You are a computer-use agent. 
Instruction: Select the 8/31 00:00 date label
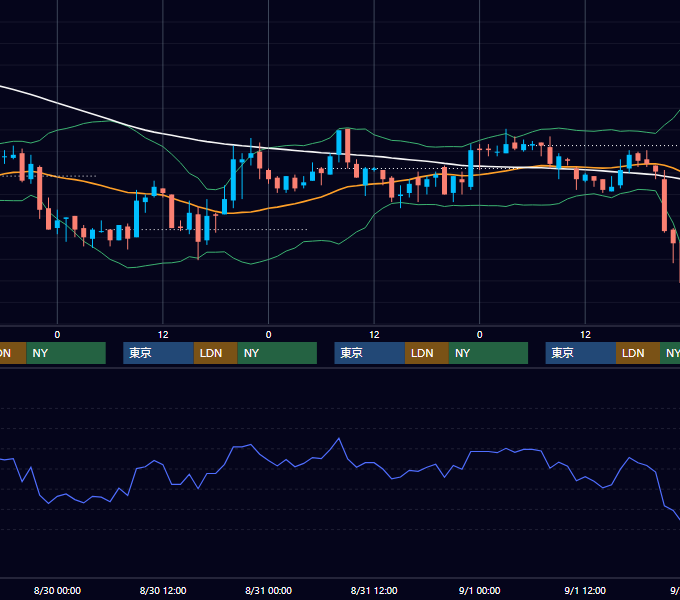[x=268, y=590]
